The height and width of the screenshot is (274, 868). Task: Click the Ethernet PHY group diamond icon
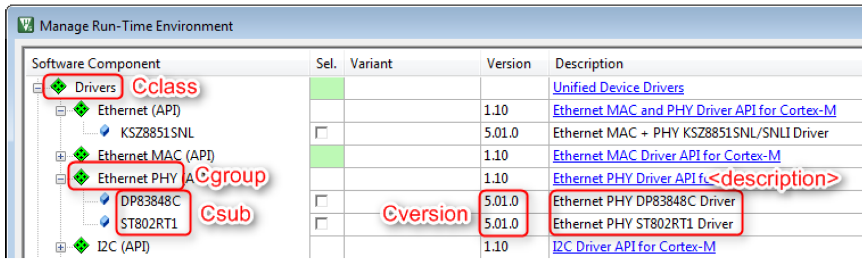pyautogui.click(x=81, y=178)
